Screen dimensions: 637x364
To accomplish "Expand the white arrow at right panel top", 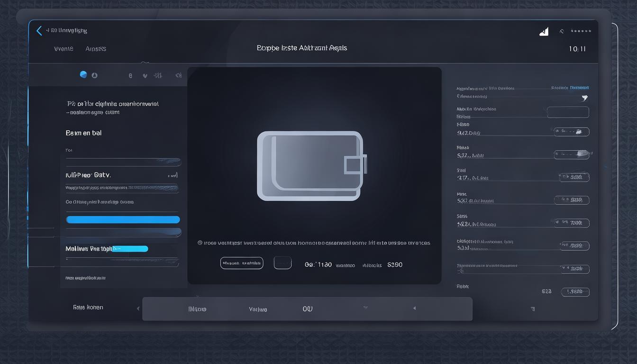I will click(584, 98).
